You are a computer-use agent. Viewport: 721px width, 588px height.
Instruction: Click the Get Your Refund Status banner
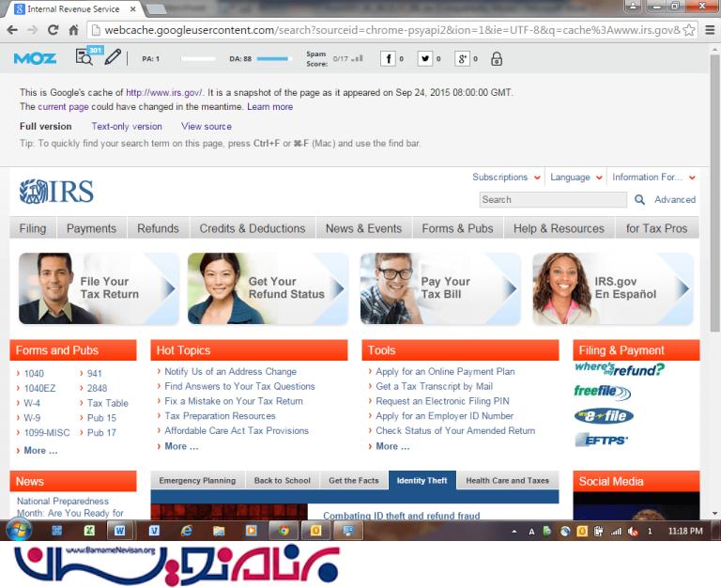268,288
